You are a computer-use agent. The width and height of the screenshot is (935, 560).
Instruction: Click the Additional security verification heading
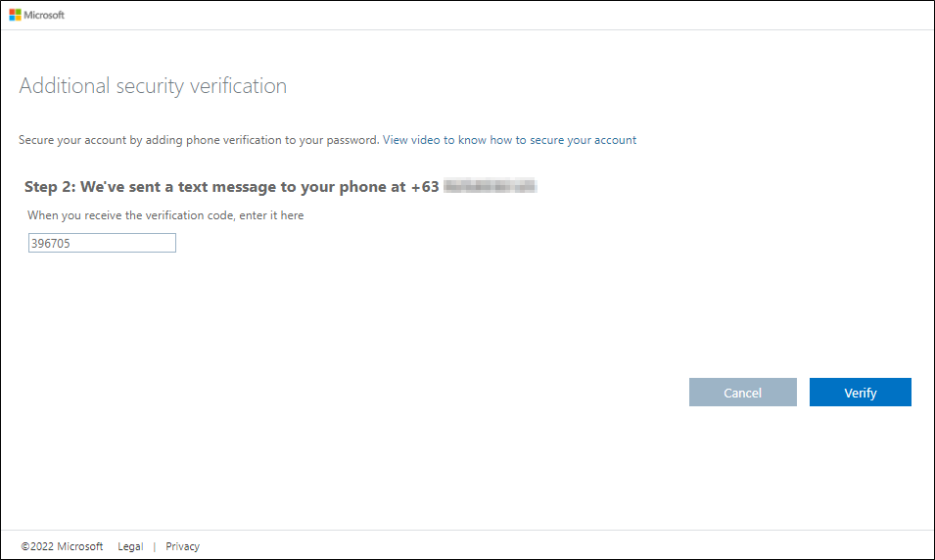pyautogui.click(x=153, y=86)
